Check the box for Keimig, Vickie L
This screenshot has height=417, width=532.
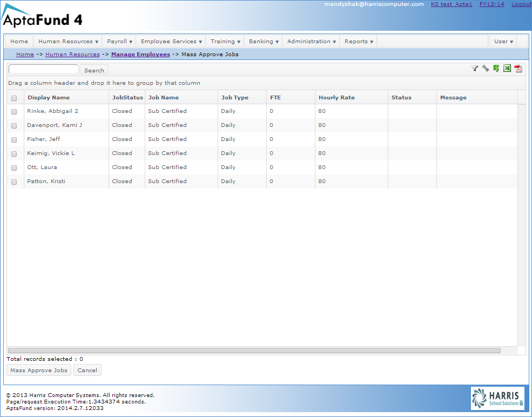click(x=14, y=154)
